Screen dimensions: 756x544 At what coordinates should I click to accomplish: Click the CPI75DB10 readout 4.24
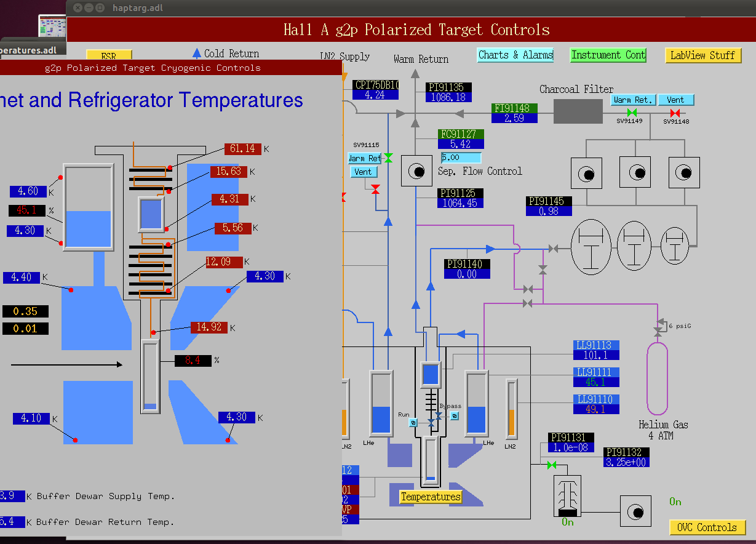pyautogui.click(x=375, y=95)
